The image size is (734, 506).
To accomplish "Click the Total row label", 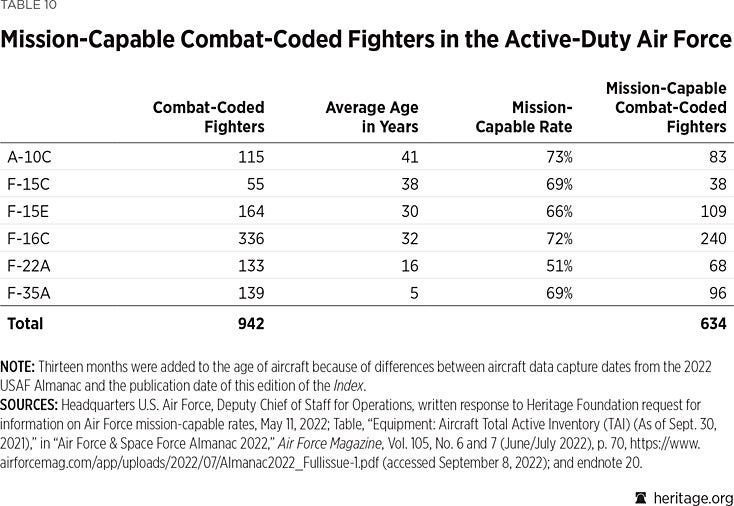I will [25, 323].
